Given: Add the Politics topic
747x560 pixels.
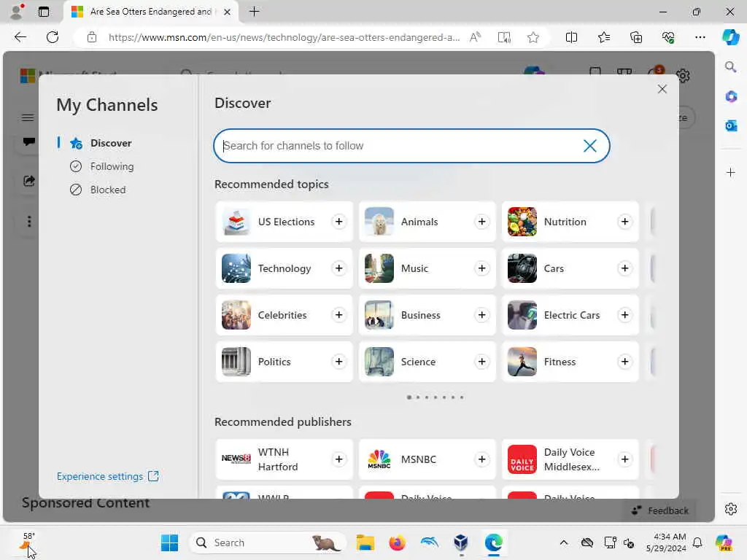Looking at the screenshot, I should coord(338,362).
